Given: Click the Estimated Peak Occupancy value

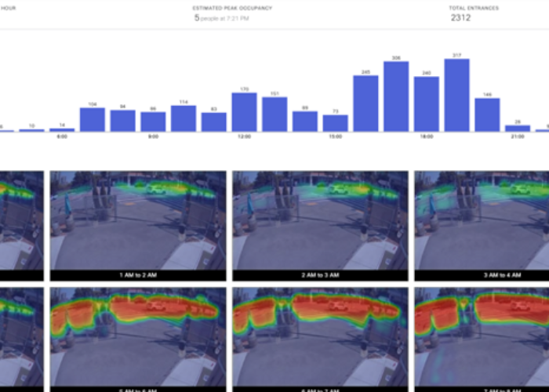Looking at the screenshot, I should tap(220, 18).
